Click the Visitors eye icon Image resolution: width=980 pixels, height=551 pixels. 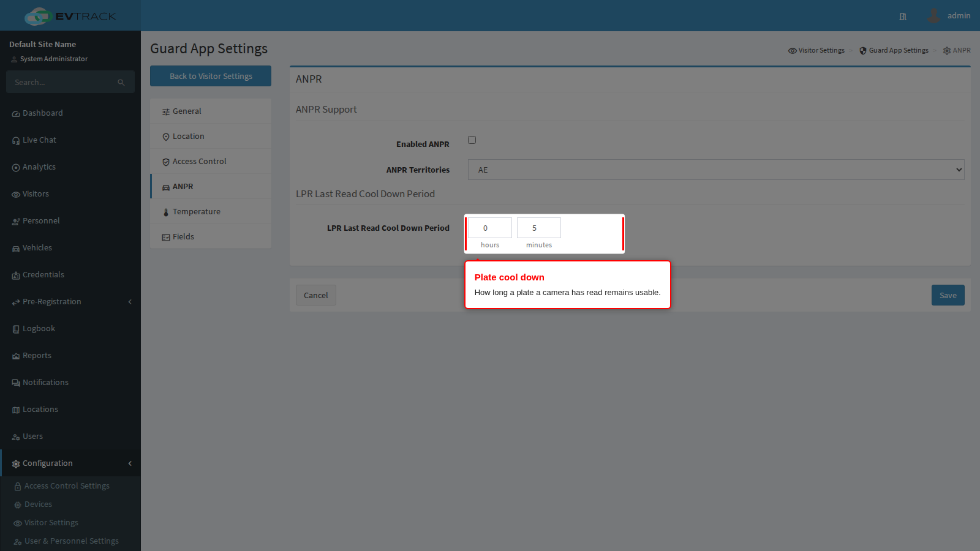[x=16, y=195]
